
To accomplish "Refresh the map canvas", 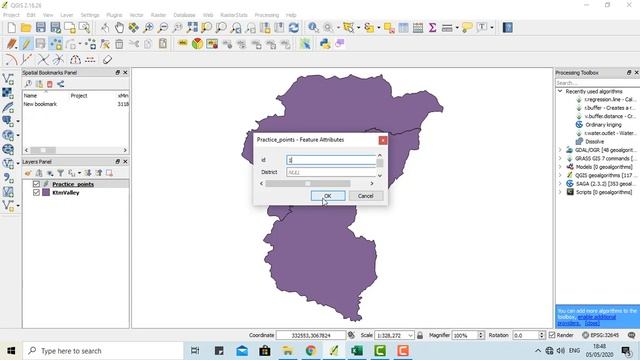I will point(293,28).
